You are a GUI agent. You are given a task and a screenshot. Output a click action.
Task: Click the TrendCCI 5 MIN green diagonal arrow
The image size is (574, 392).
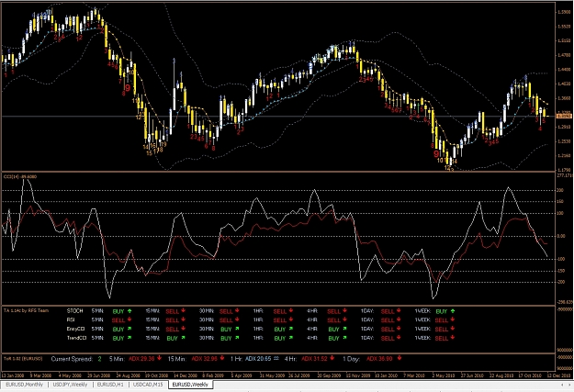(129, 338)
